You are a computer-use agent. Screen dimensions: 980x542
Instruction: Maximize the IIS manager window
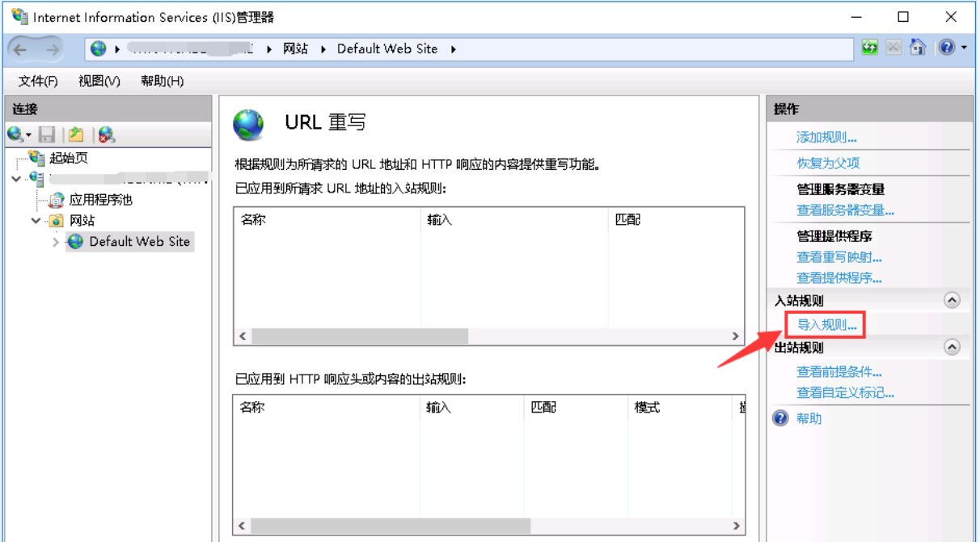[903, 16]
